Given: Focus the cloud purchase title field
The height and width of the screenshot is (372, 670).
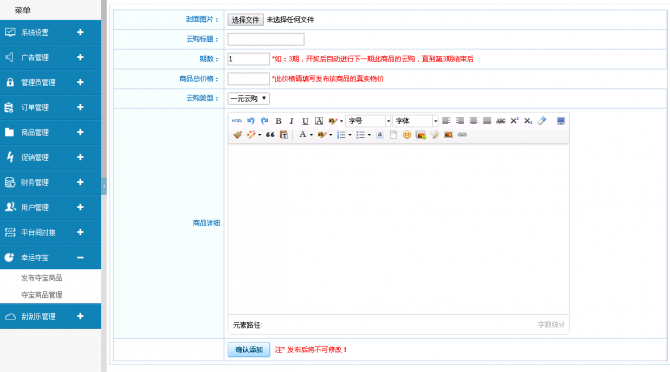Looking at the screenshot, I should tap(266, 39).
